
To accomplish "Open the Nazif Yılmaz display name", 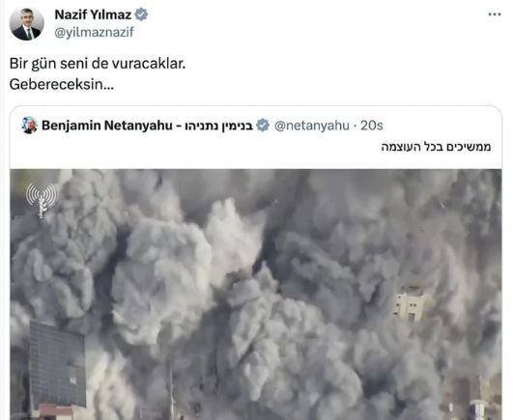I will click(x=93, y=14).
